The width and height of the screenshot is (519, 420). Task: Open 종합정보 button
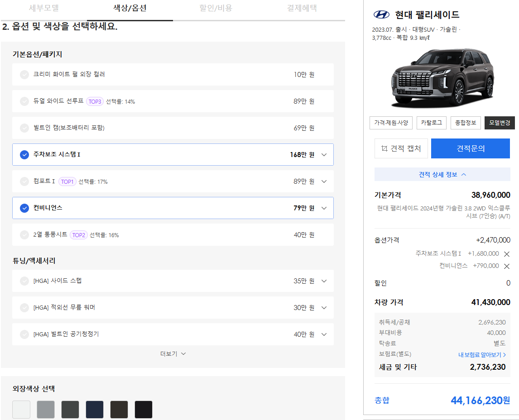pos(466,123)
